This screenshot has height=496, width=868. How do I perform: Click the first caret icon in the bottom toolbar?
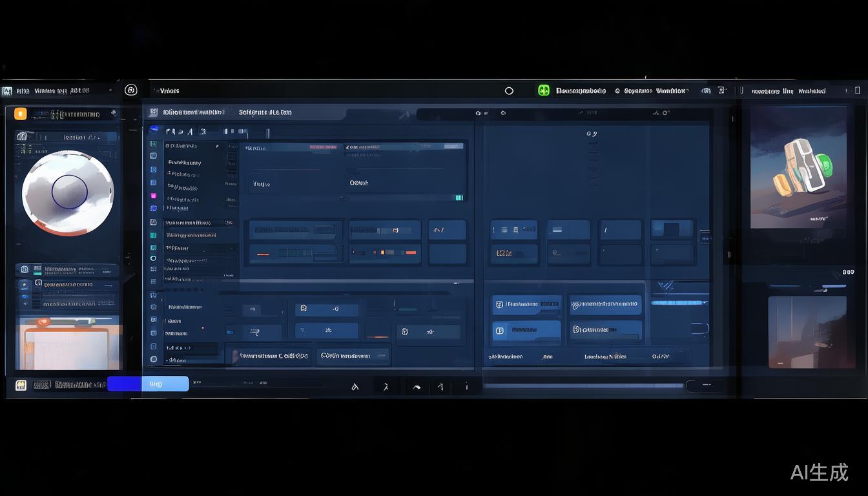(355, 387)
